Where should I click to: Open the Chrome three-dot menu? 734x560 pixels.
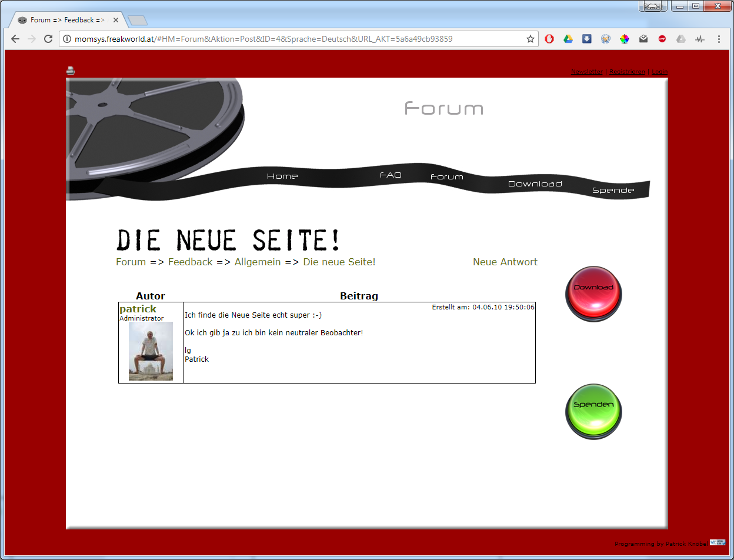[719, 39]
